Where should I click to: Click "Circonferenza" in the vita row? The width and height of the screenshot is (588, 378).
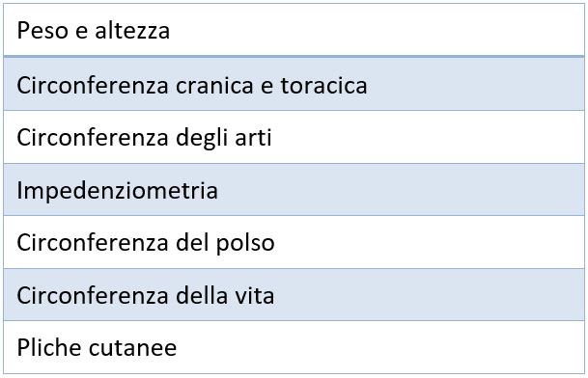[x=93, y=295]
